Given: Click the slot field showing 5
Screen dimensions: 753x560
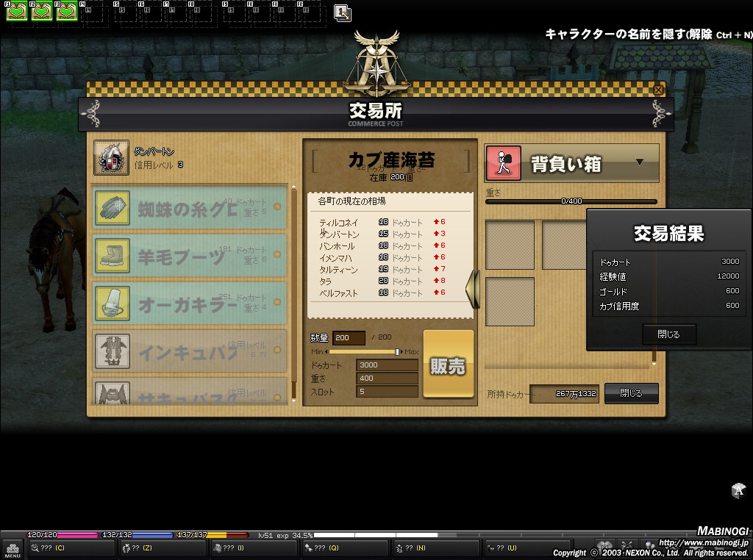Looking at the screenshot, I should [387, 392].
